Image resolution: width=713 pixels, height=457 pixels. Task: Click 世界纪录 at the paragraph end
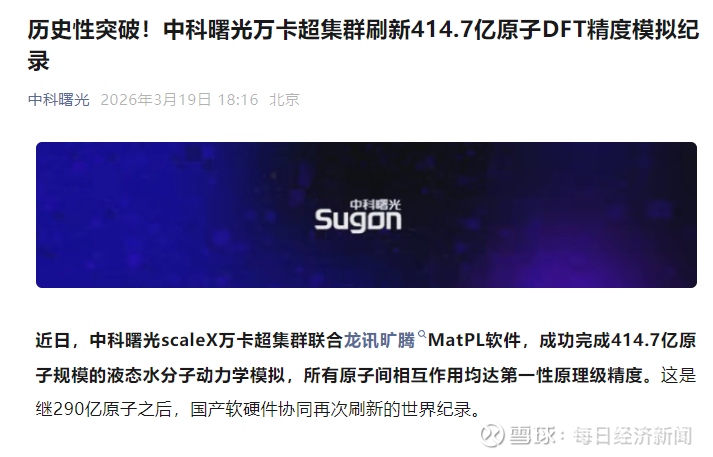coord(436,409)
